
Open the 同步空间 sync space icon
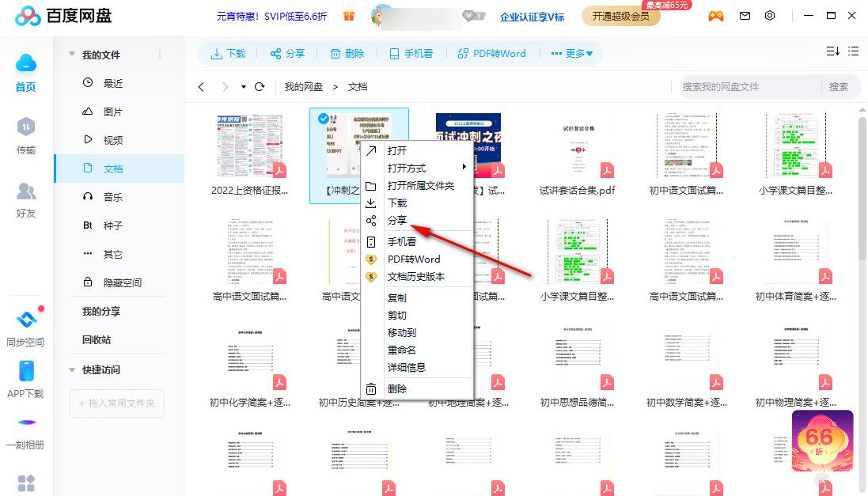(x=26, y=320)
